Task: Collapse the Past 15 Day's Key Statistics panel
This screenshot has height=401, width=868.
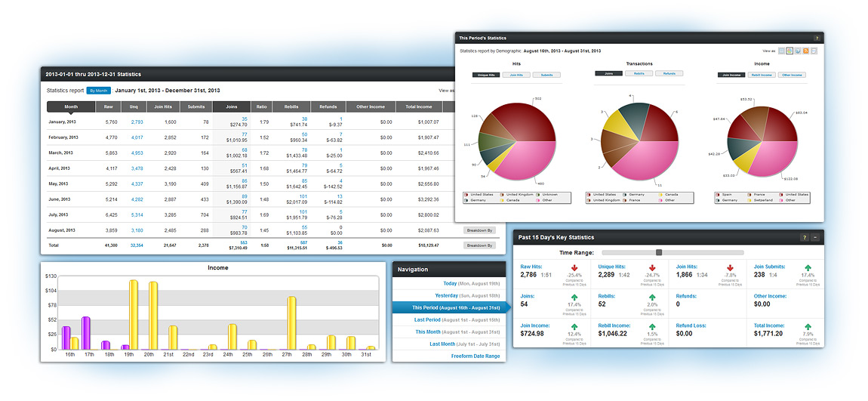Action: 815,238
